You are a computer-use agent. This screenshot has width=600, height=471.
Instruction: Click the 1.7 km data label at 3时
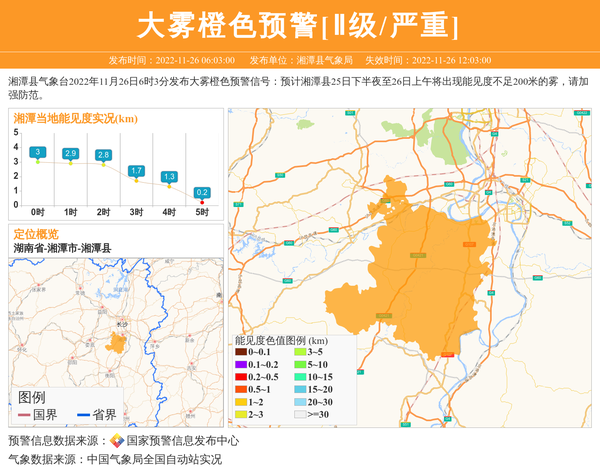tap(136, 171)
